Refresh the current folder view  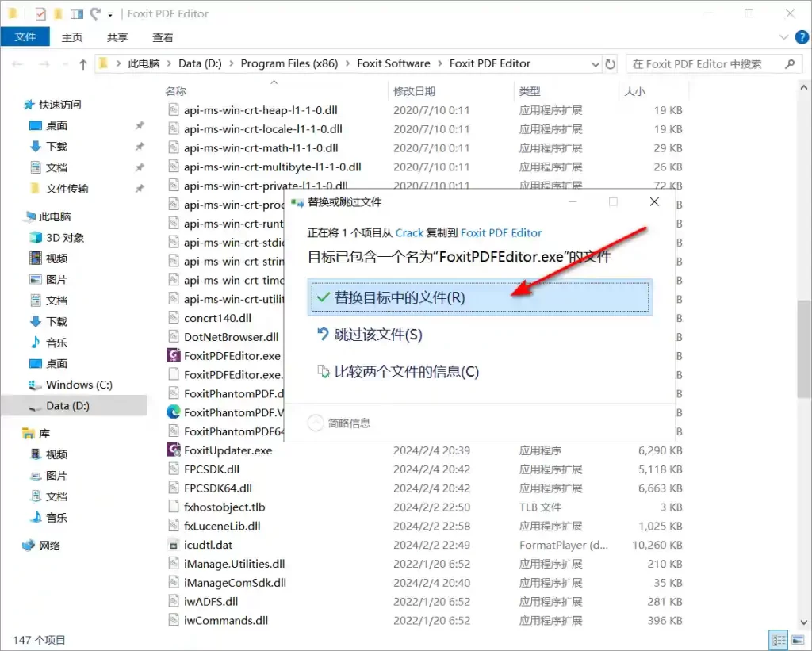(x=610, y=64)
